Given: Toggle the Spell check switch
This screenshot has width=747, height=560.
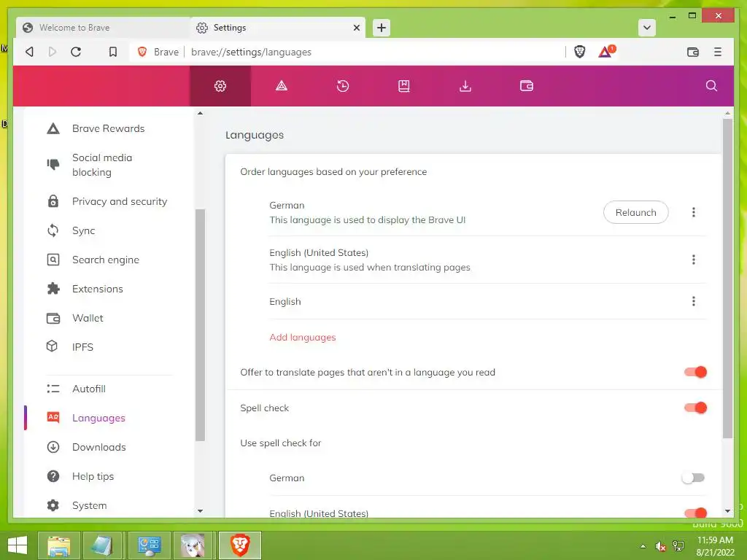Looking at the screenshot, I should click(695, 408).
